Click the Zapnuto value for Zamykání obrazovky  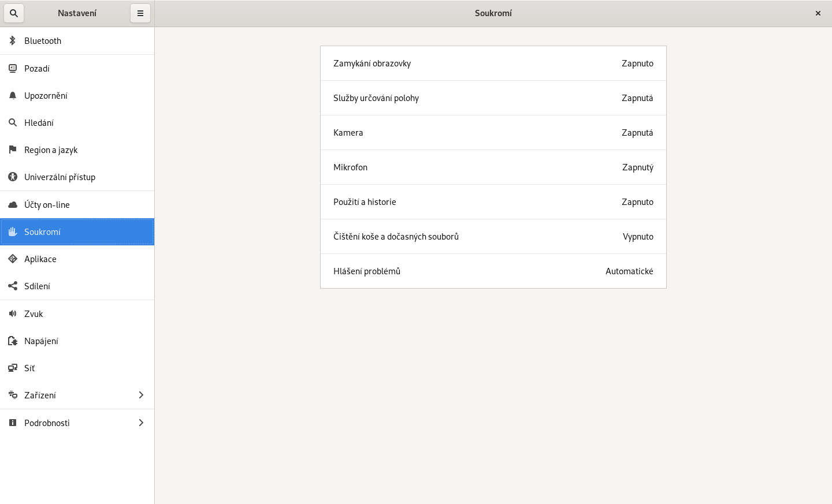click(x=637, y=64)
